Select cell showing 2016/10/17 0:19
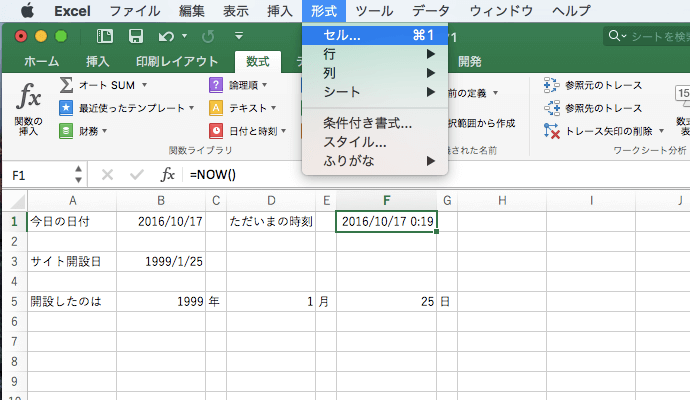Image resolution: width=690 pixels, height=400 pixels. [386, 221]
